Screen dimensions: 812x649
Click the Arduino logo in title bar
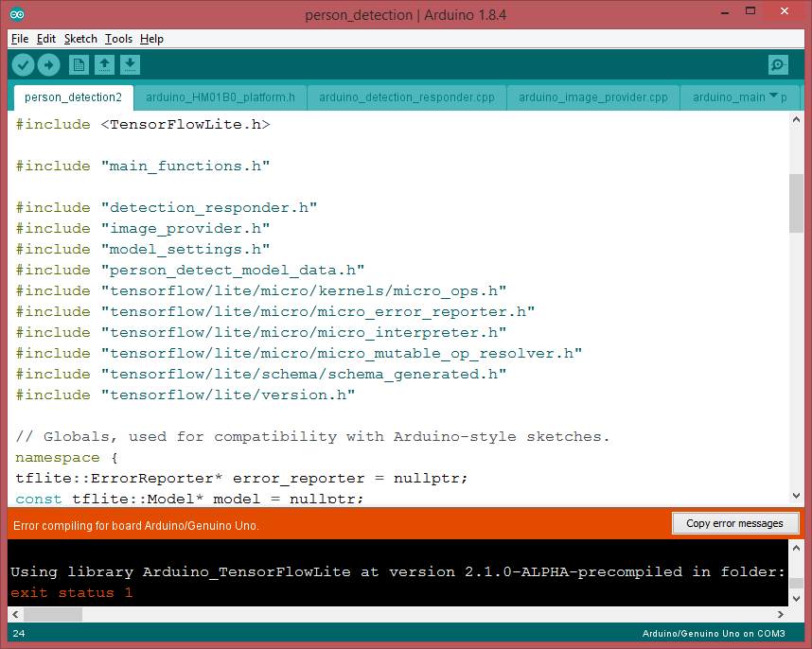pyautogui.click(x=18, y=14)
